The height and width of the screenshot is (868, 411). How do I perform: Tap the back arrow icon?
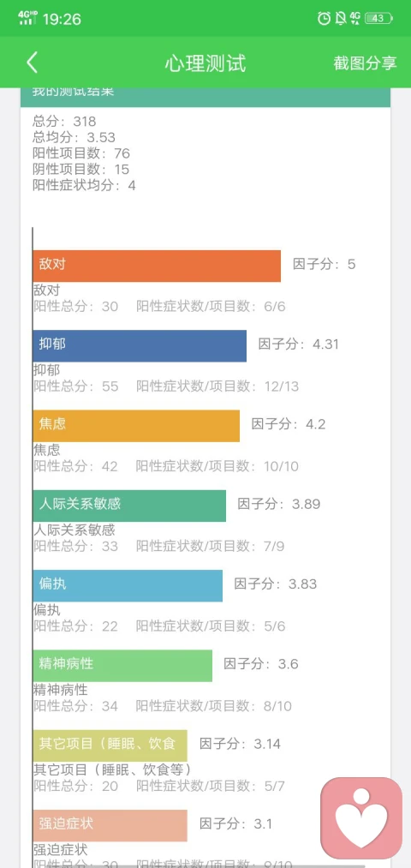[x=32, y=62]
